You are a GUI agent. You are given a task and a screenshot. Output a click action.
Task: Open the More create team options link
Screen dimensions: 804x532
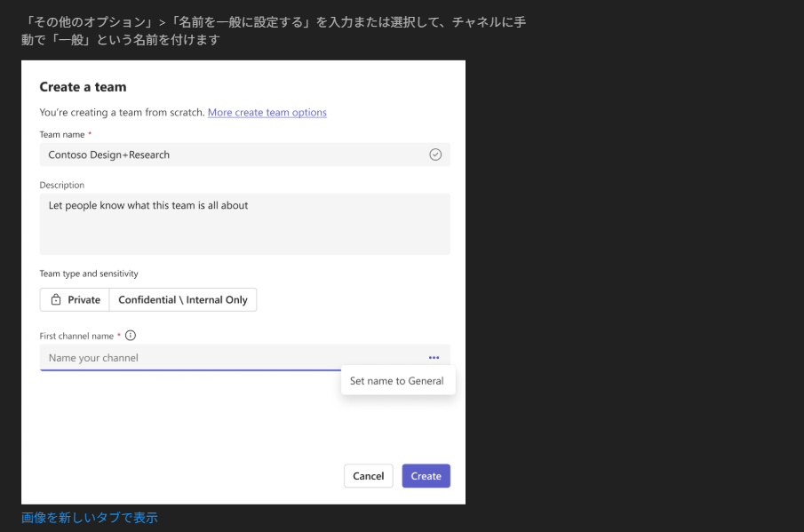pyautogui.click(x=267, y=112)
